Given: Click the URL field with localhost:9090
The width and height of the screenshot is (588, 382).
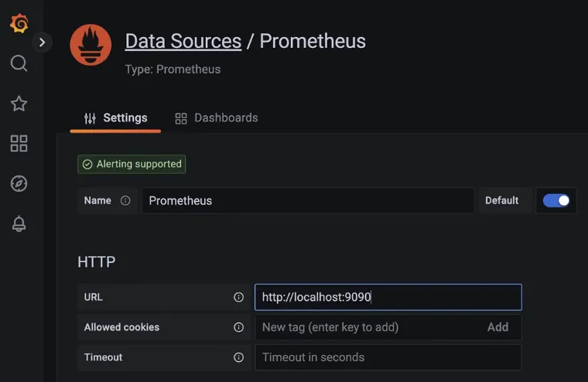Looking at the screenshot, I should click(388, 297).
